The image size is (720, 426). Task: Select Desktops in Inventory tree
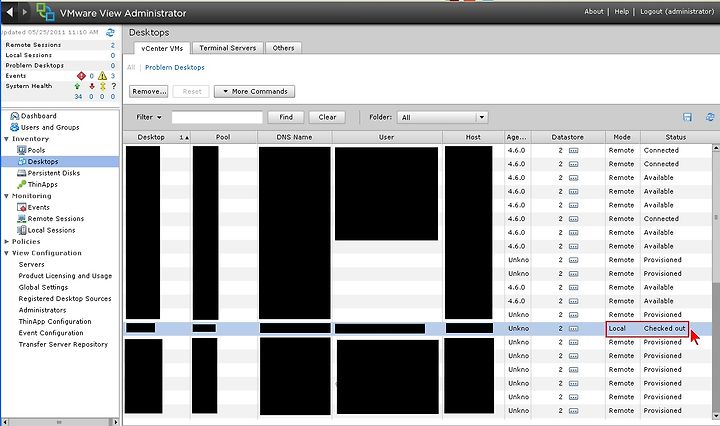tap(43, 162)
